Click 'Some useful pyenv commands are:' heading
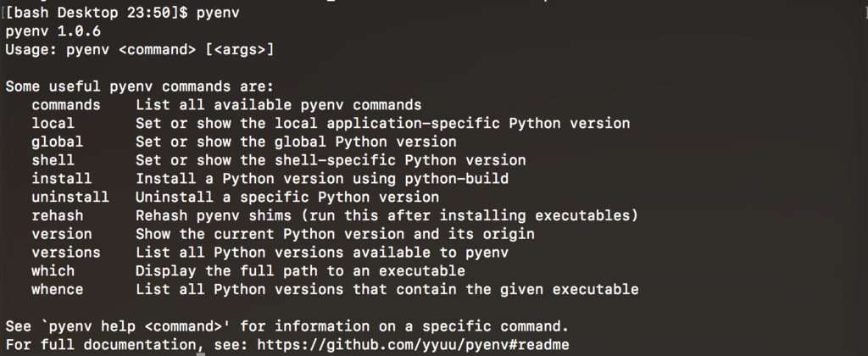The width and height of the screenshot is (868, 356). pyautogui.click(x=140, y=87)
